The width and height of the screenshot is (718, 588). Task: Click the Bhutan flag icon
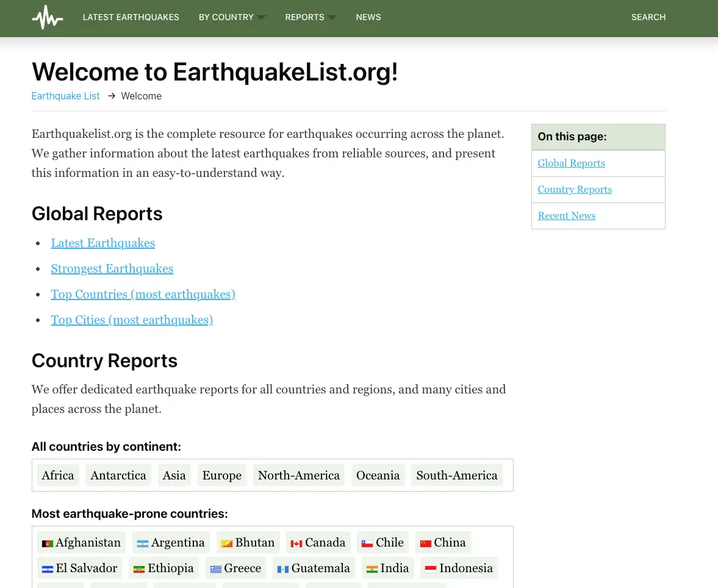pos(227,543)
